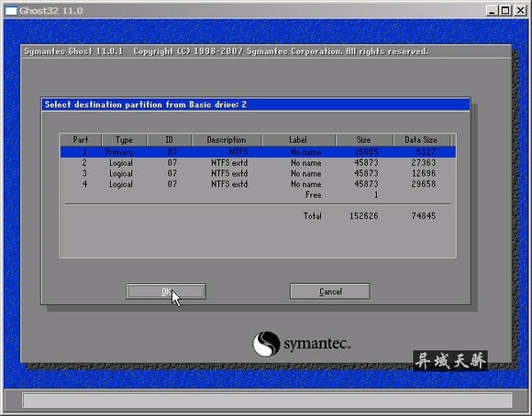This screenshot has width=532, height=416.
Task: Click the Label column header
Action: point(298,140)
